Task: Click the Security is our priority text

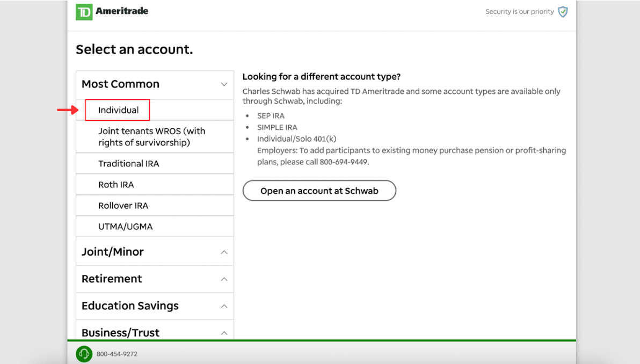Action: (519, 12)
